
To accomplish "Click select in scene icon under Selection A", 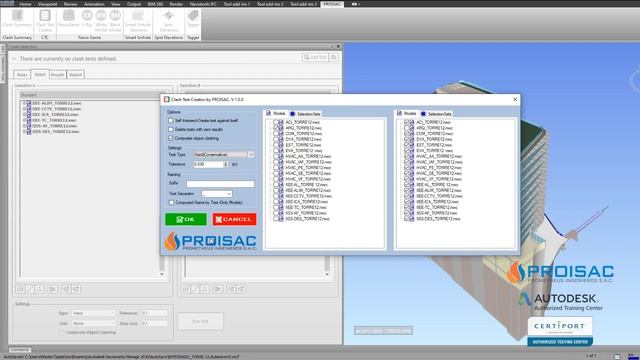I will tap(76, 289).
